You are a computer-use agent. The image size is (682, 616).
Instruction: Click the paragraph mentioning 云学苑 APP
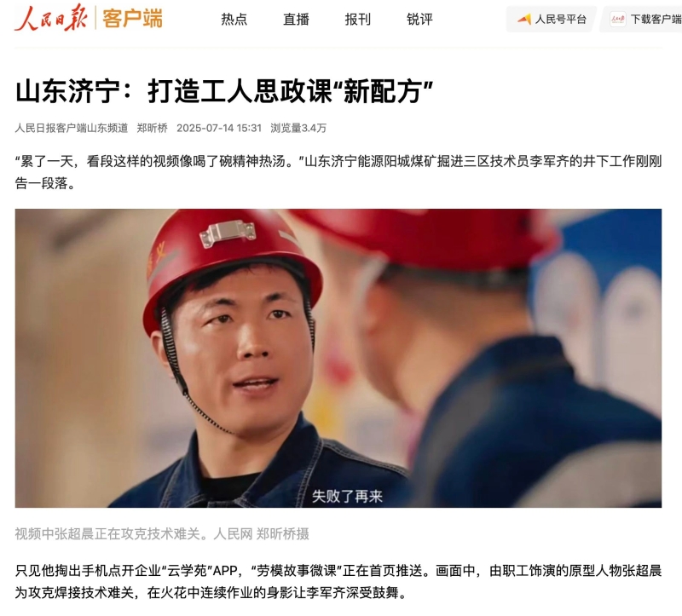pos(338,581)
